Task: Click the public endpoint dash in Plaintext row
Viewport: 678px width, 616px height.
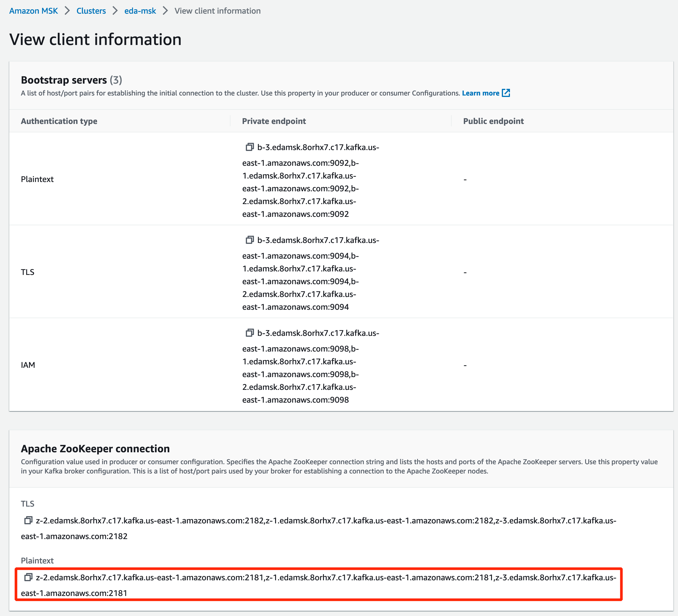Action: click(x=465, y=180)
